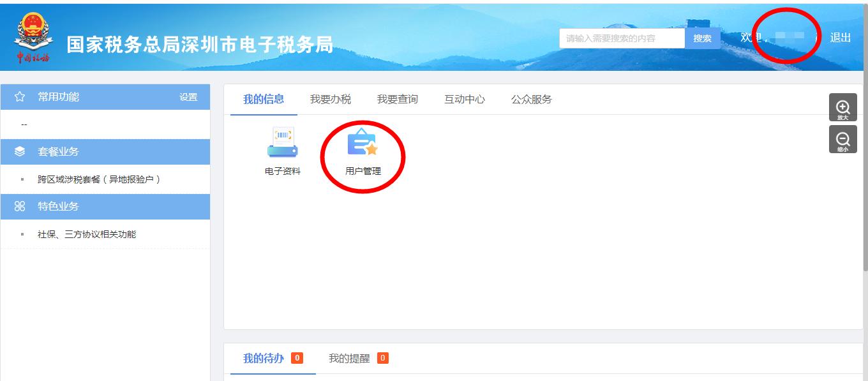The width and height of the screenshot is (868, 381).
Task: Switch to the 我的提醒 tab
Action: click(x=350, y=358)
